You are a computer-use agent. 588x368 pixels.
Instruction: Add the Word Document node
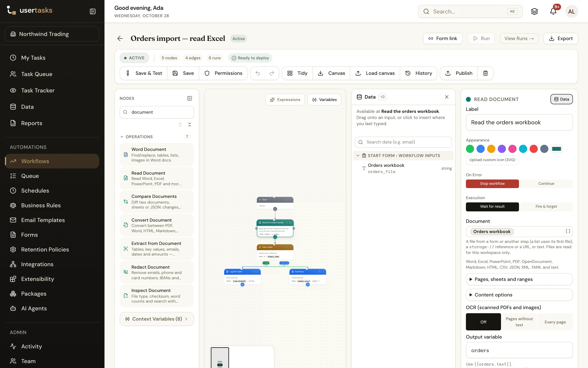(157, 155)
